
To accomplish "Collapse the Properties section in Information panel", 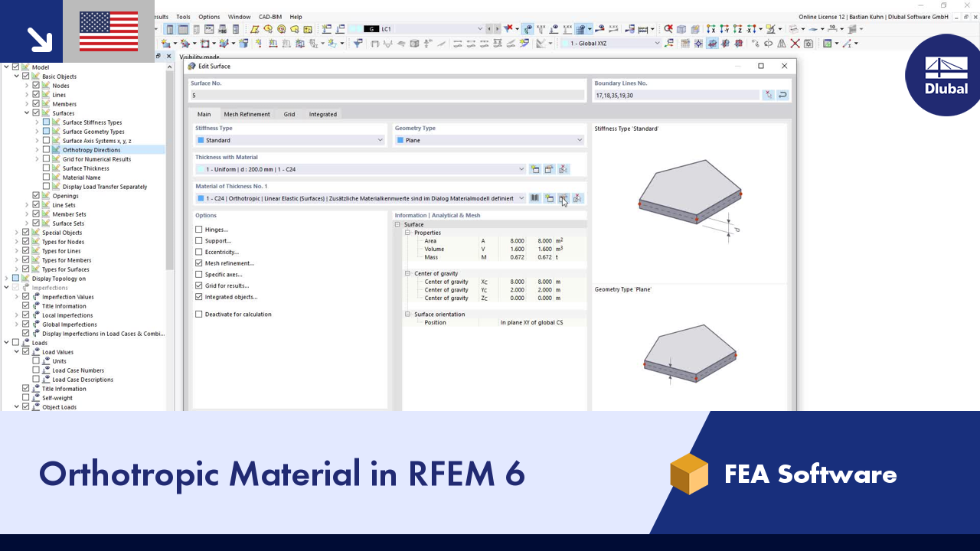I will [408, 233].
